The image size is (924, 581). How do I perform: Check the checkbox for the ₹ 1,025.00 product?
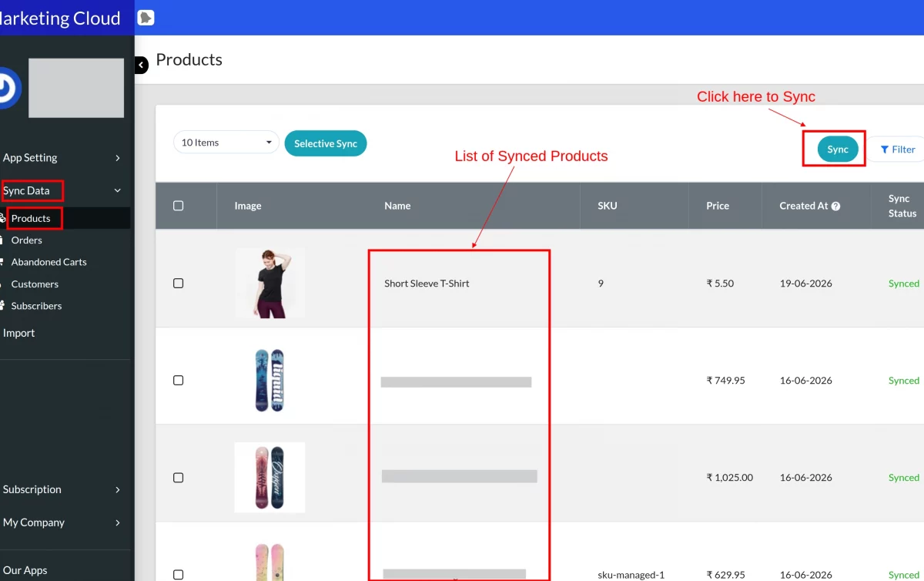point(179,478)
